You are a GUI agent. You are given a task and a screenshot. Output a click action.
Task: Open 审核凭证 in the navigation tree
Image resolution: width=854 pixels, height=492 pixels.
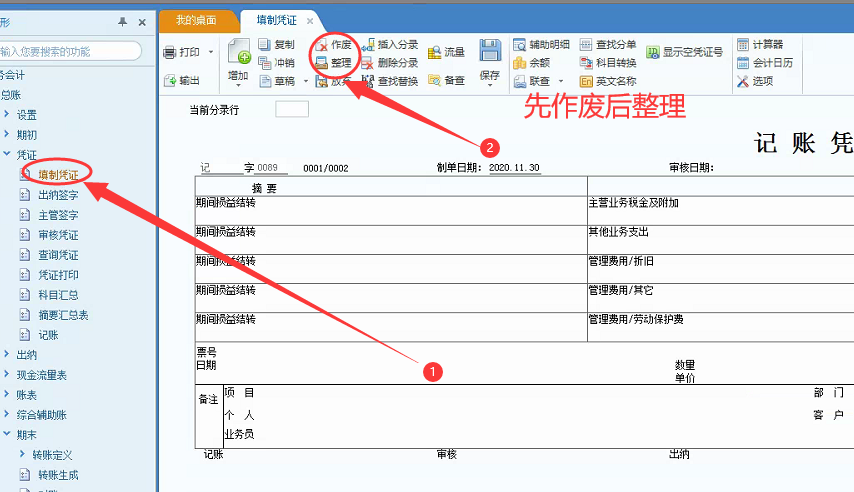[x=58, y=235]
